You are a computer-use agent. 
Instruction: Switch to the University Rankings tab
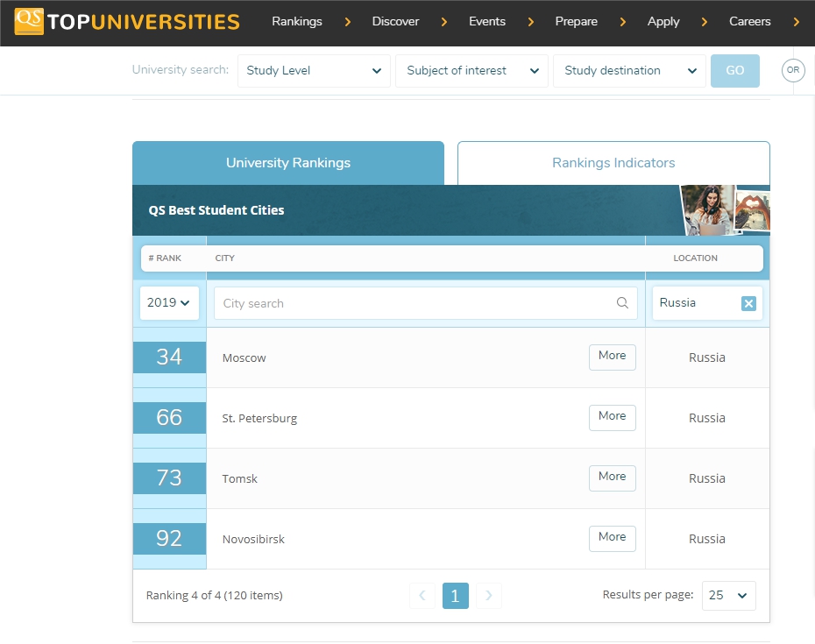[288, 163]
